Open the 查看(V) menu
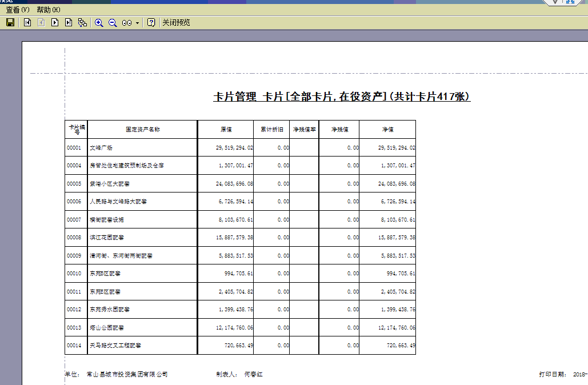 [18, 10]
